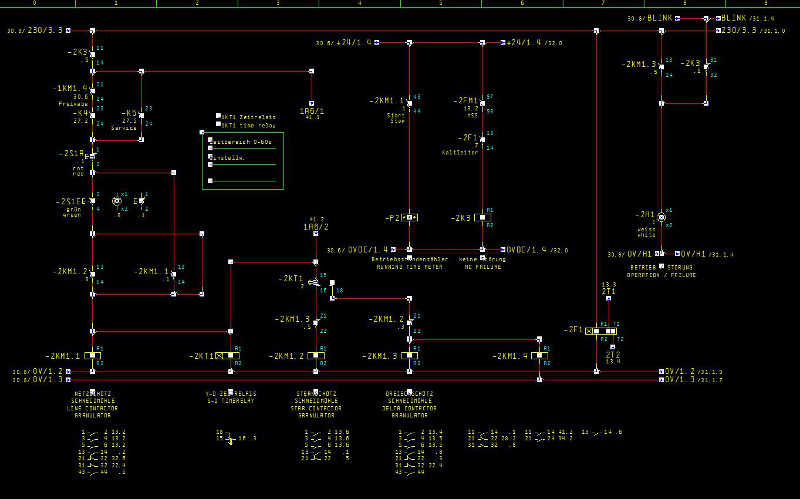Click the -2KM1.1 line contactor coil

92,355
